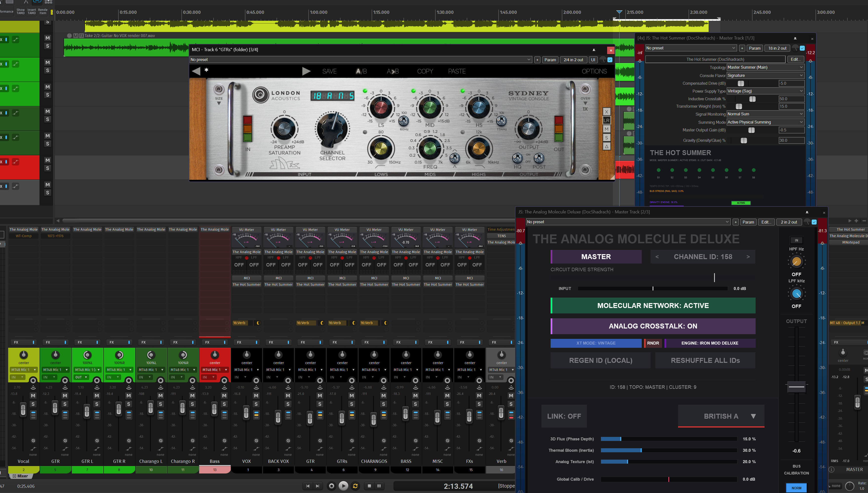Toggle the transport repeat loop button

click(355, 486)
